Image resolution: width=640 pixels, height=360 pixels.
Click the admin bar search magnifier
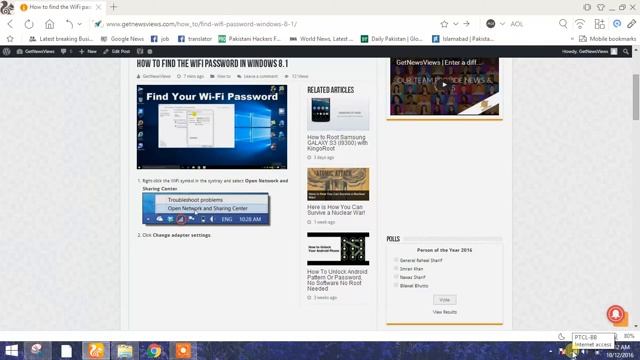[x=626, y=51]
